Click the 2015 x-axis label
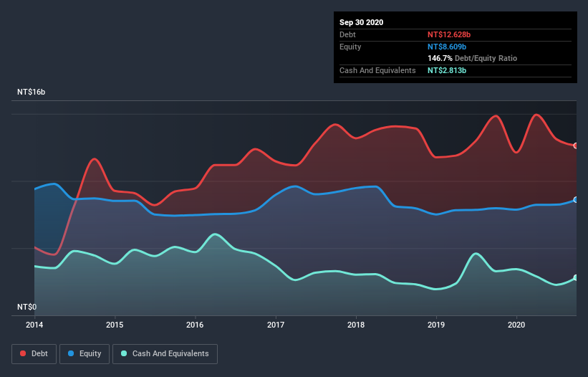The width and height of the screenshot is (588, 377). 115,325
